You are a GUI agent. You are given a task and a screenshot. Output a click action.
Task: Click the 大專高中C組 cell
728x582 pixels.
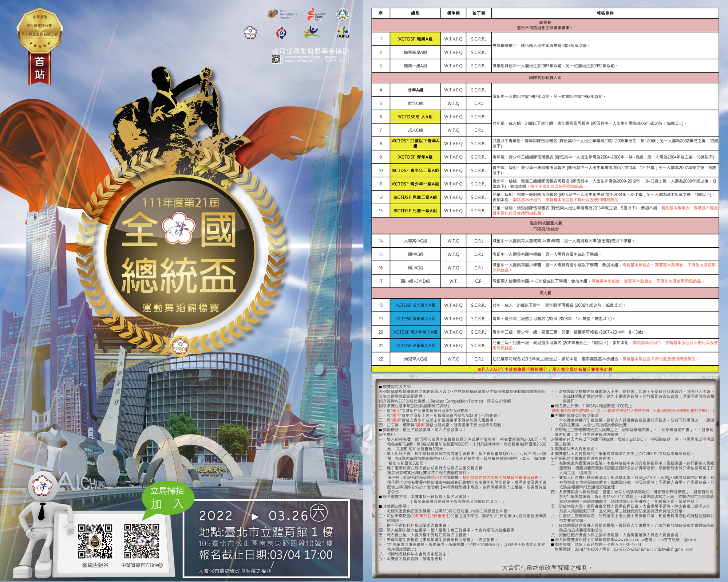(x=415, y=241)
